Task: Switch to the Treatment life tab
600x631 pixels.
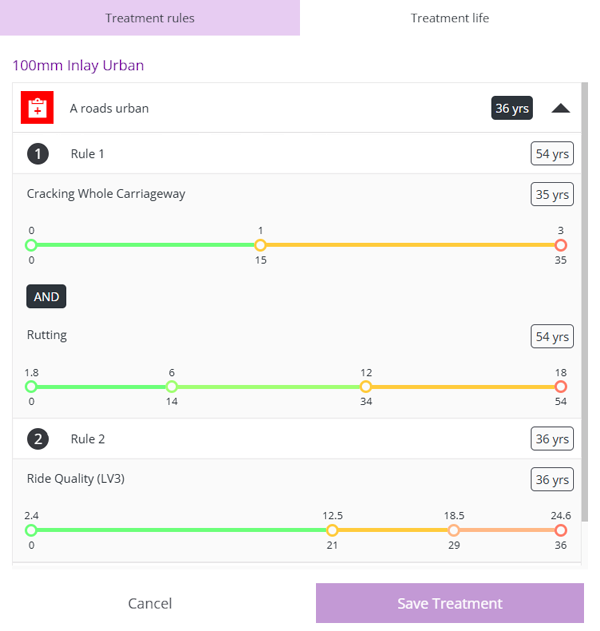Action: click(x=450, y=18)
